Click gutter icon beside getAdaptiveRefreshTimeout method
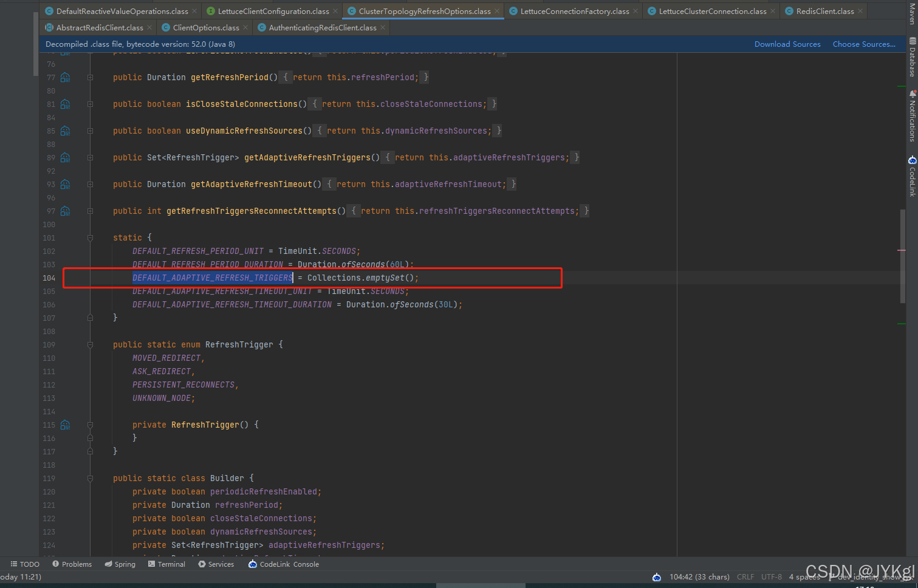 point(65,184)
